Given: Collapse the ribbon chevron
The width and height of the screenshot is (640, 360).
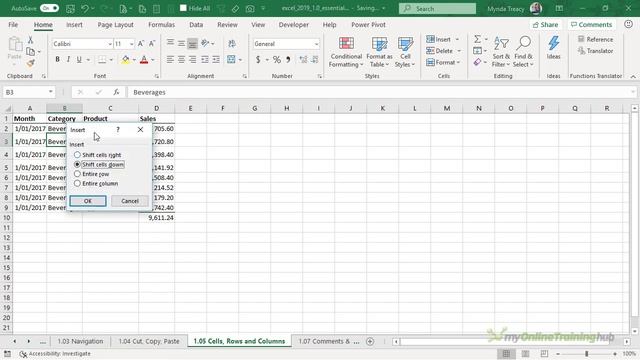Looking at the screenshot, I should [633, 76].
